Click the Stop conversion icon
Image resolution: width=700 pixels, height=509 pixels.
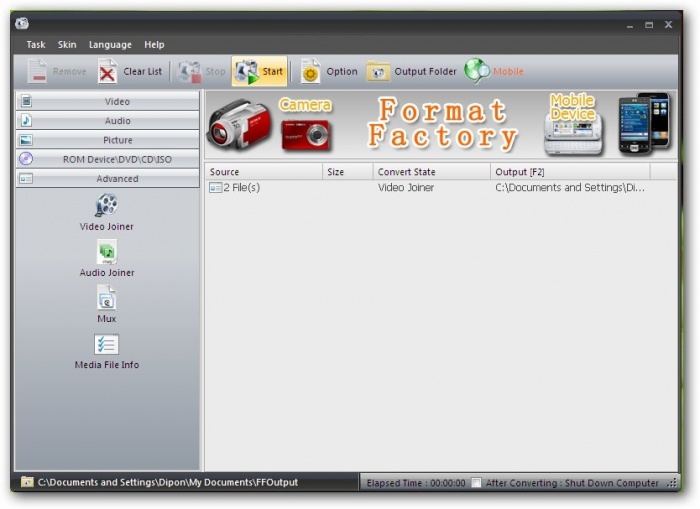tap(190, 71)
